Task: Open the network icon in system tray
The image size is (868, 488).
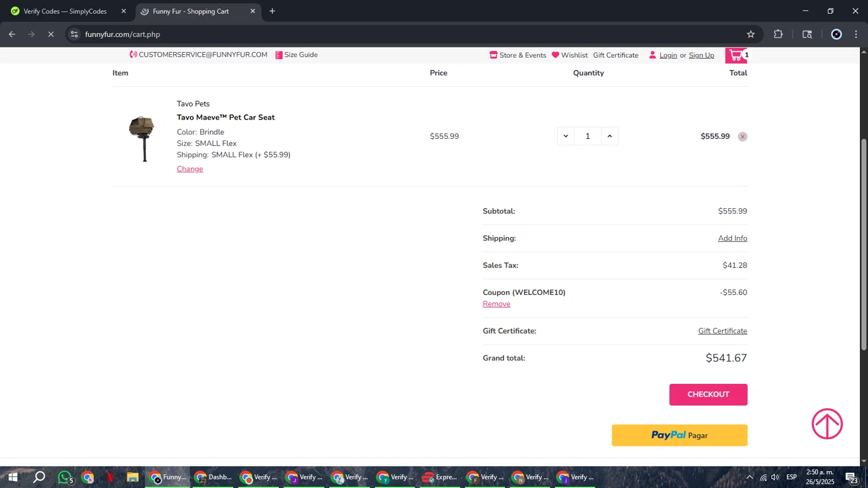Action: (x=763, y=477)
